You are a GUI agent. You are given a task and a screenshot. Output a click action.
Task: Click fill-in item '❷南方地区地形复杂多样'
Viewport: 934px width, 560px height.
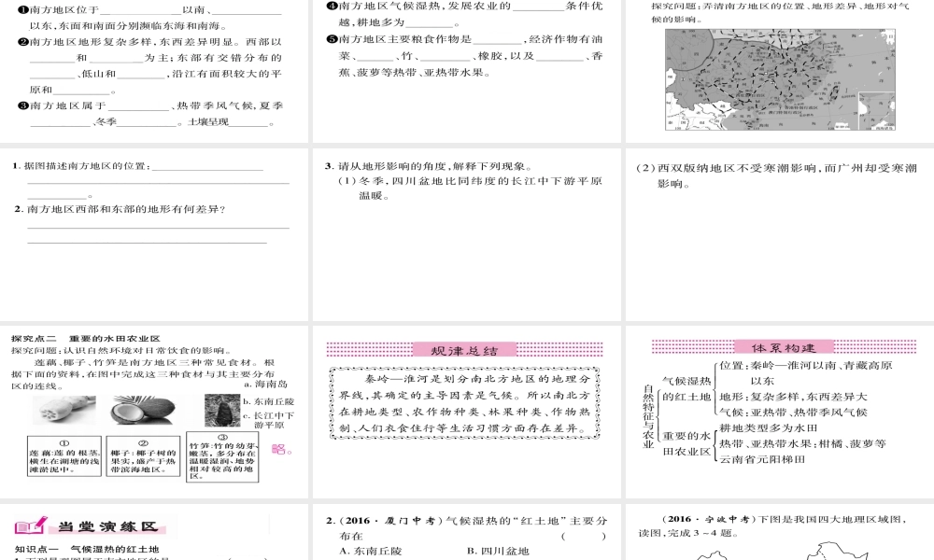point(150,66)
